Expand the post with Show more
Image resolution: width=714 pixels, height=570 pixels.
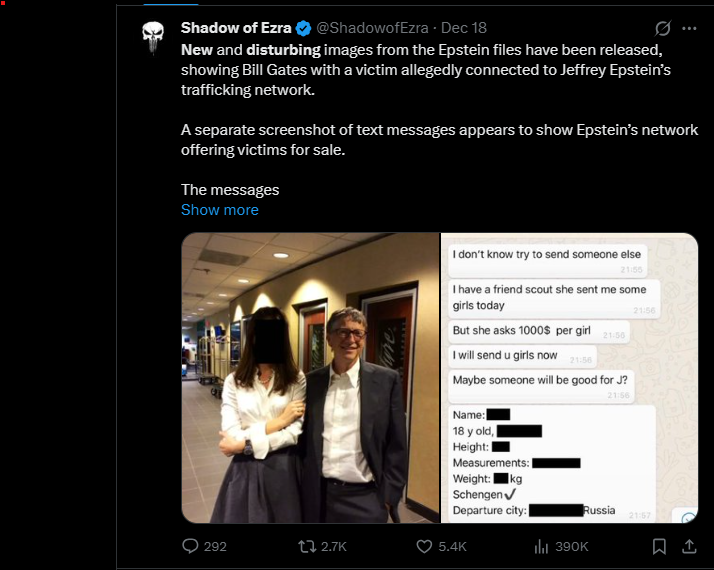tap(219, 210)
